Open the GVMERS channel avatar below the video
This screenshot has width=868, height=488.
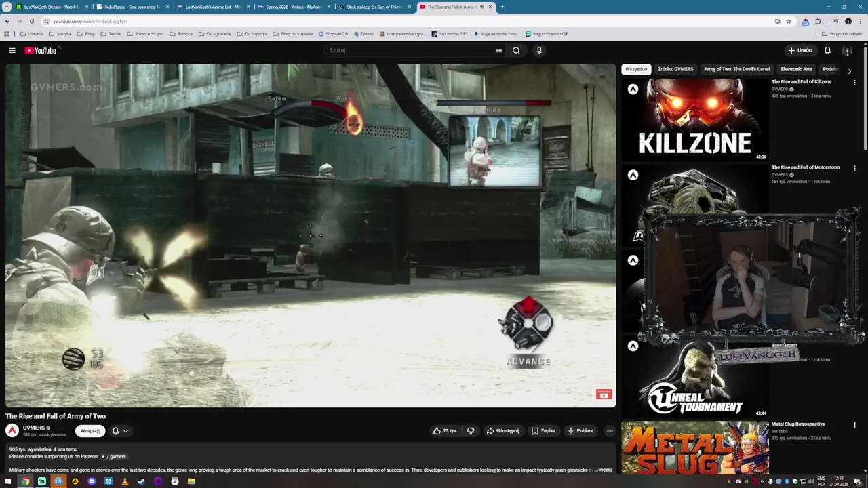(x=12, y=430)
